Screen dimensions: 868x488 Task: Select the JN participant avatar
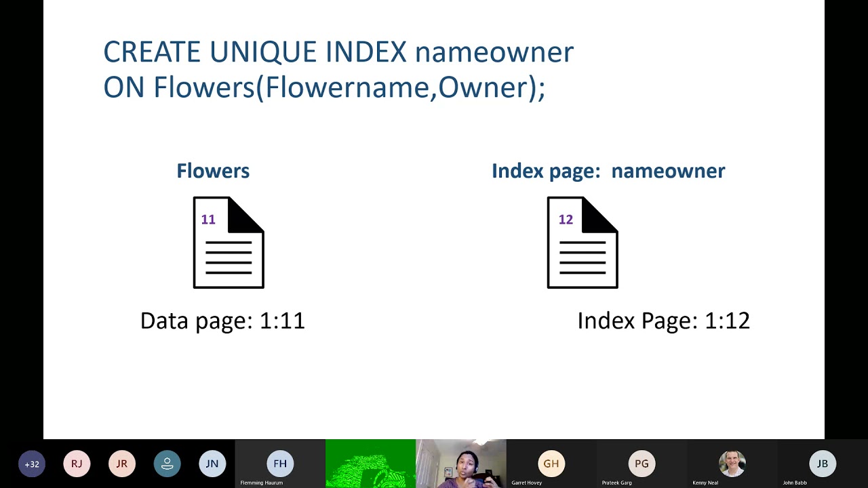coord(212,464)
